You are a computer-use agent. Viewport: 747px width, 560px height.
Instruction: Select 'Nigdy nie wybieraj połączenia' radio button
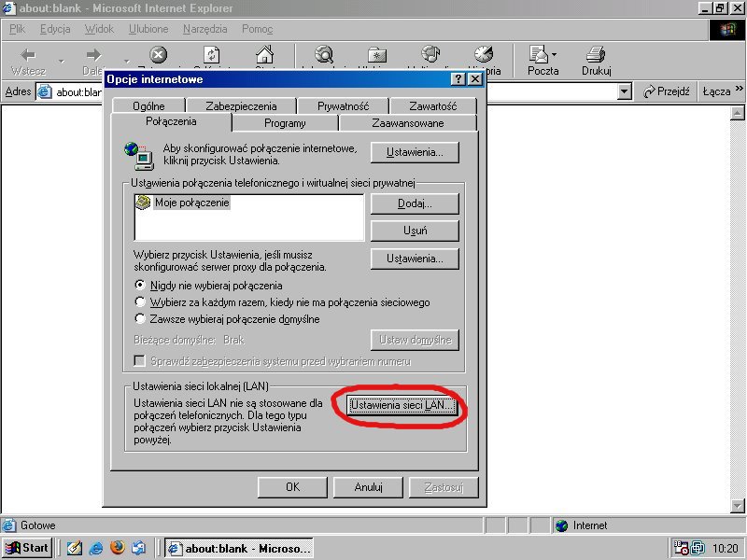click(x=139, y=286)
